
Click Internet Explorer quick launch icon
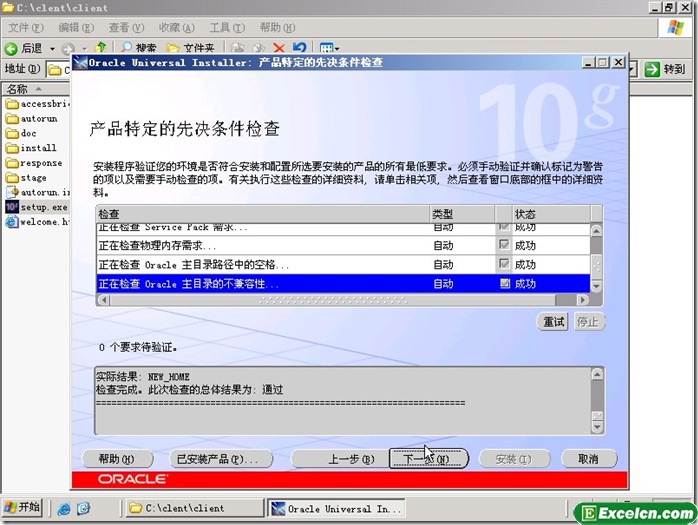(x=64, y=509)
